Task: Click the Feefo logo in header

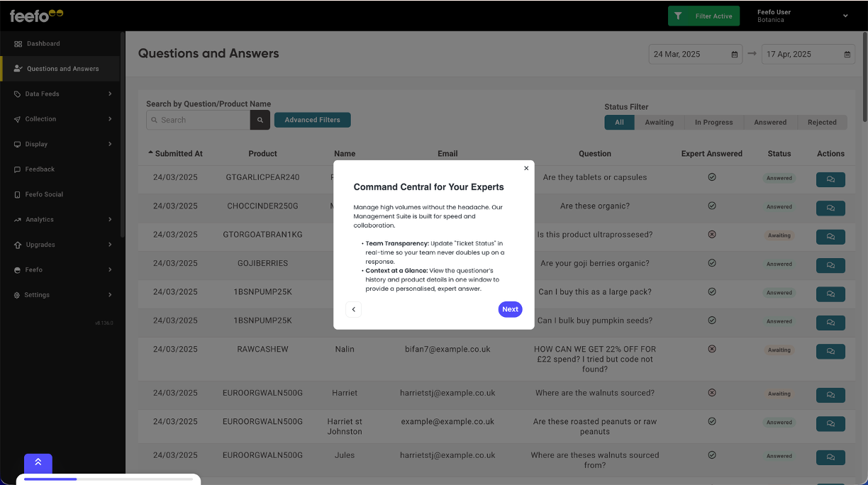Action: pos(36,16)
